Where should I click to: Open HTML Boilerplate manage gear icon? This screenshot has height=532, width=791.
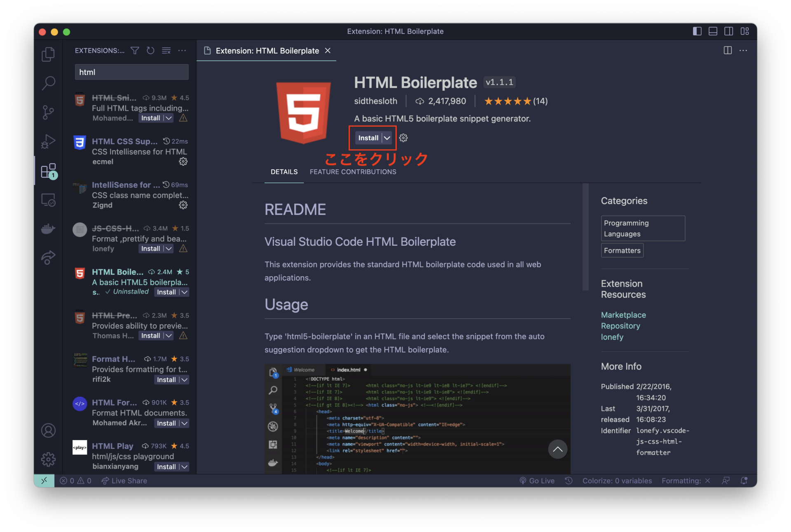(403, 138)
